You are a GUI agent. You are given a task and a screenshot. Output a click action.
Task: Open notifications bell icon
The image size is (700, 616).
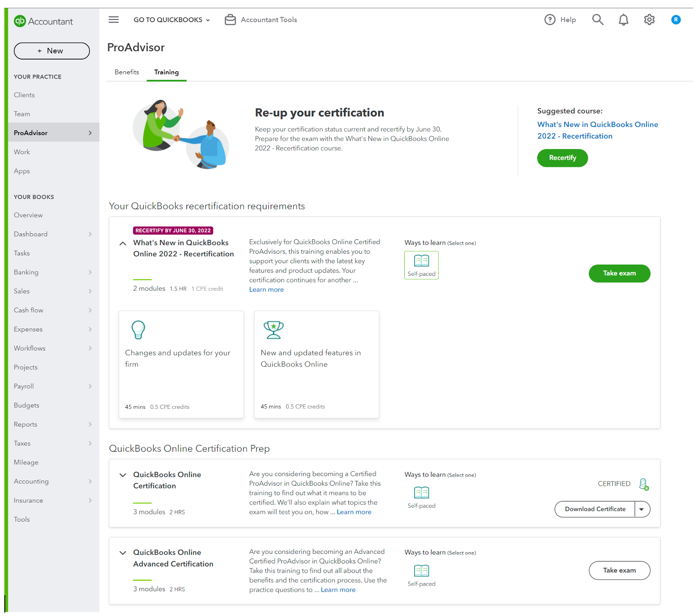pyautogui.click(x=623, y=20)
